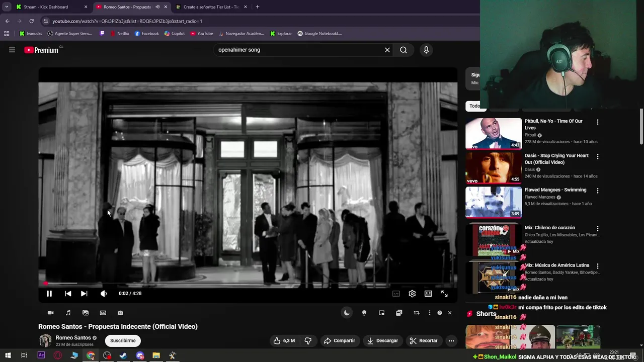
Task: Open Oasis - Stop Crying Your Heart Out title
Action: click(556, 159)
